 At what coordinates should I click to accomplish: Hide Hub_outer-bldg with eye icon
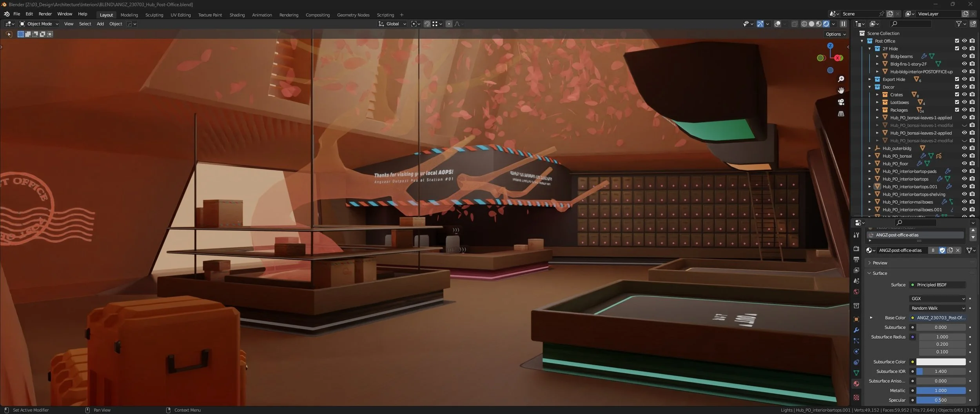964,148
